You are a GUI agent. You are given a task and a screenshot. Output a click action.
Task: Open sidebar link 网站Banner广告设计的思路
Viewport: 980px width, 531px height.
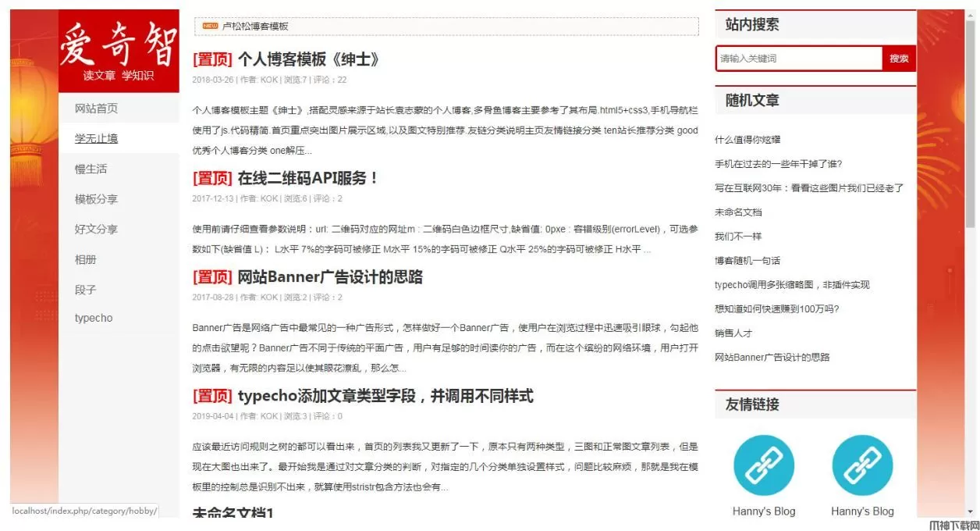tap(772, 358)
